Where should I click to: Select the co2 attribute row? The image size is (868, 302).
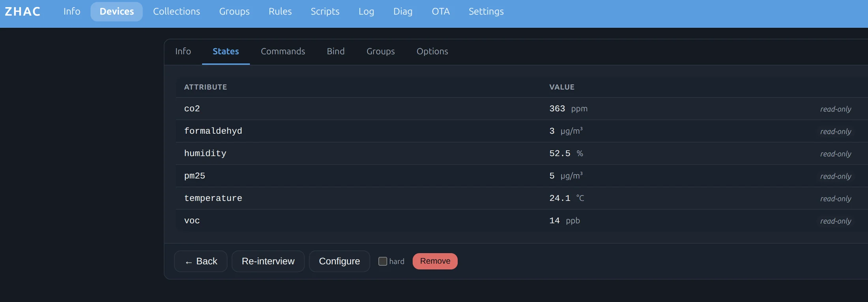pyautogui.click(x=522, y=109)
